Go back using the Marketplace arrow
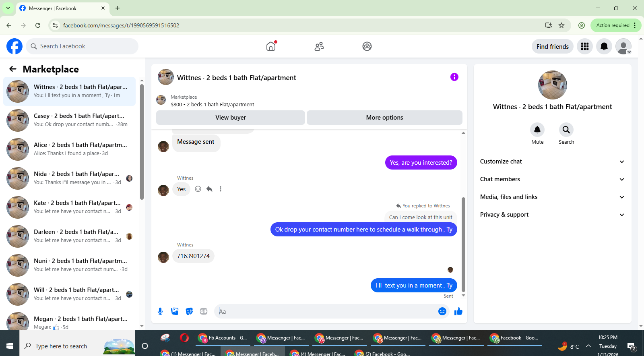Image resolution: width=644 pixels, height=356 pixels. click(13, 69)
